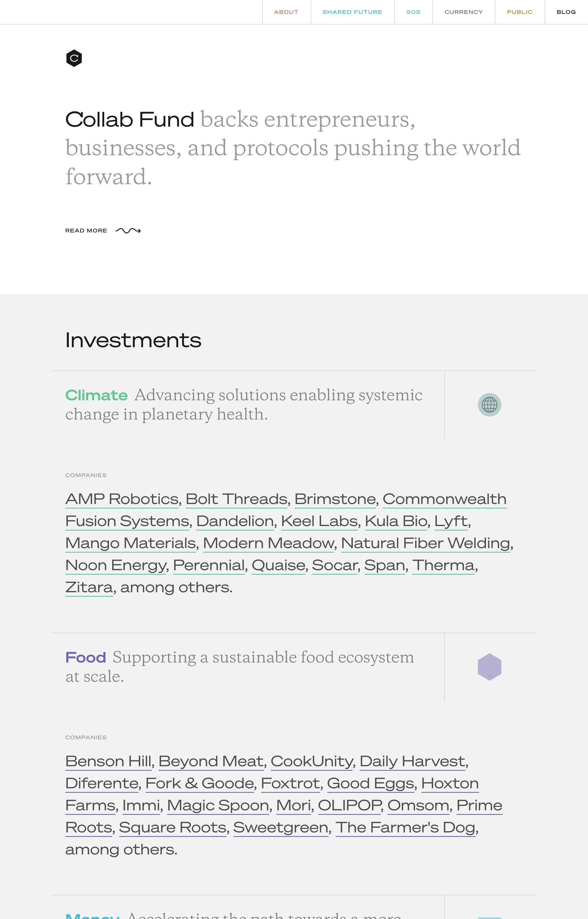This screenshot has height=919, width=588.
Task: Visit the Blog from the navbar
Action: (566, 12)
